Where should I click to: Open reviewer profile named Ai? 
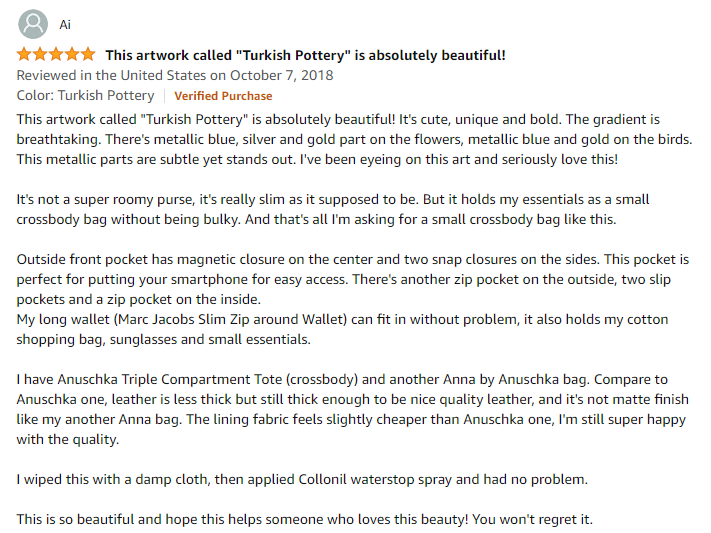[x=65, y=24]
